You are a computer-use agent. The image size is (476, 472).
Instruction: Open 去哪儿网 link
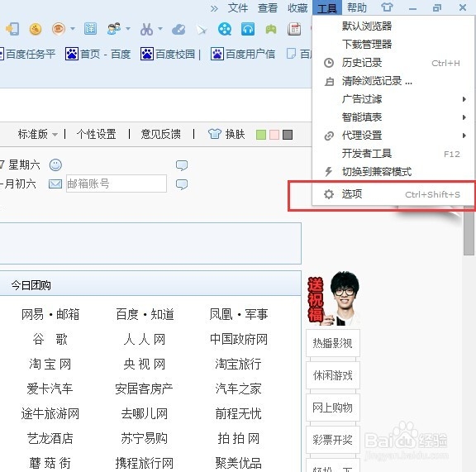145,413
